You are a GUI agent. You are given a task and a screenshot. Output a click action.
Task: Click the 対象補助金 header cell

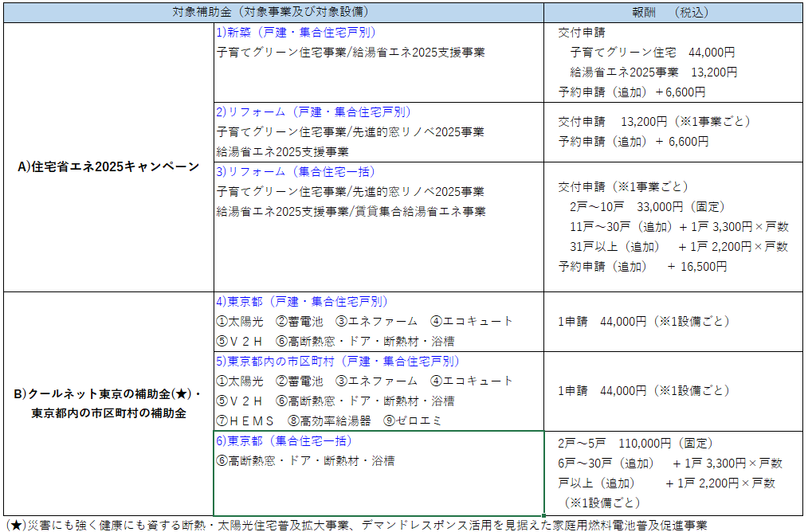click(271, 13)
